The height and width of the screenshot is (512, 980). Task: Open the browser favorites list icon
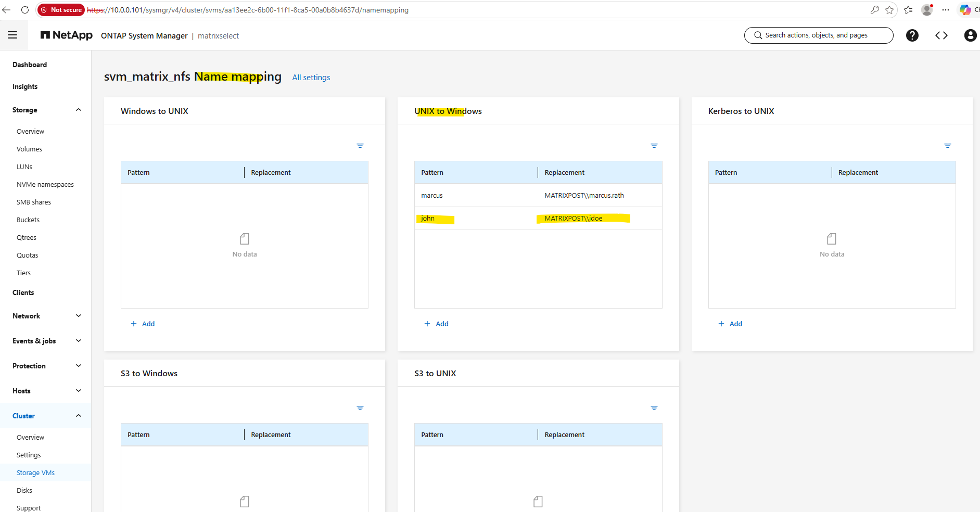(x=908, y=10)
